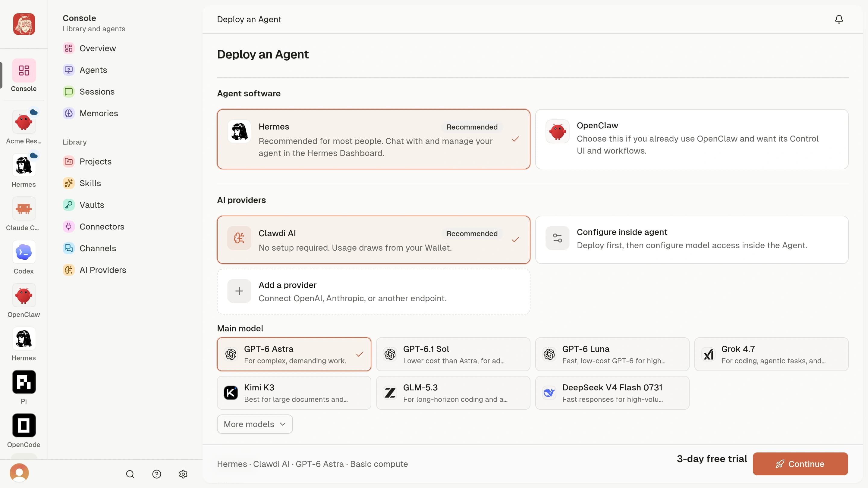Open help via the question mark icon
868x488 pixels.
click(157, 474)
